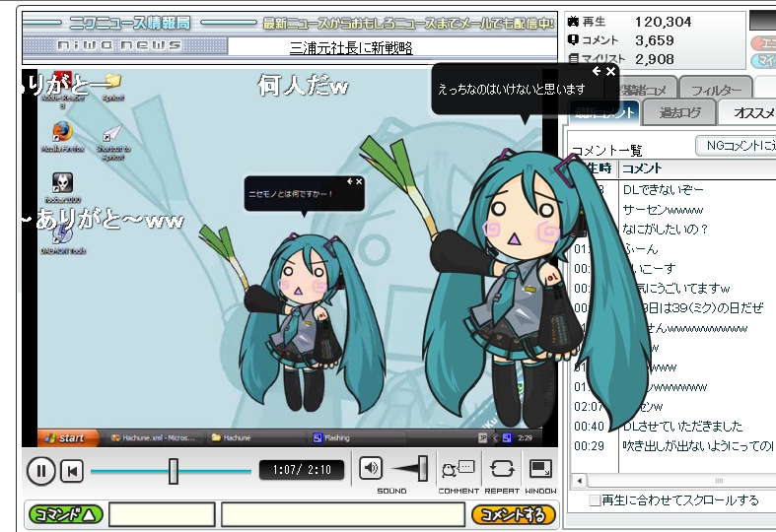This screenshot has width=776, height=532.
Task: Select comment DLできないぞー
Action: pos(664,189)
